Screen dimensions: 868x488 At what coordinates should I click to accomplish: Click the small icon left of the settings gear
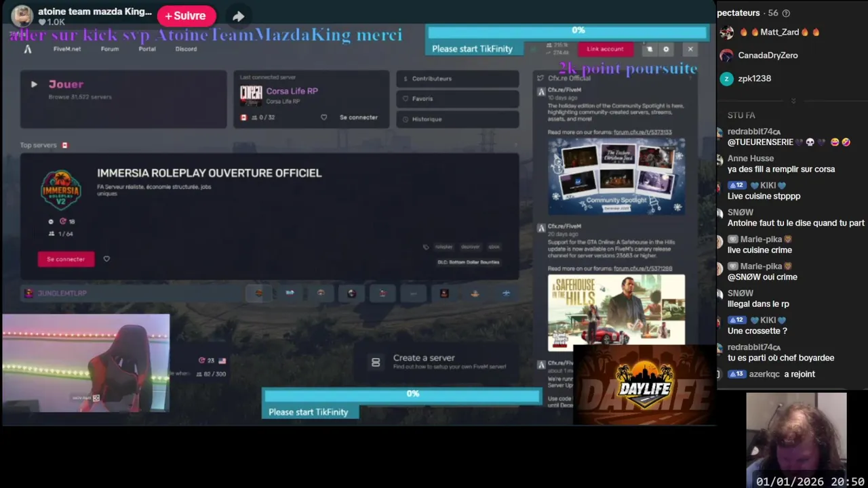click(650, 49)
